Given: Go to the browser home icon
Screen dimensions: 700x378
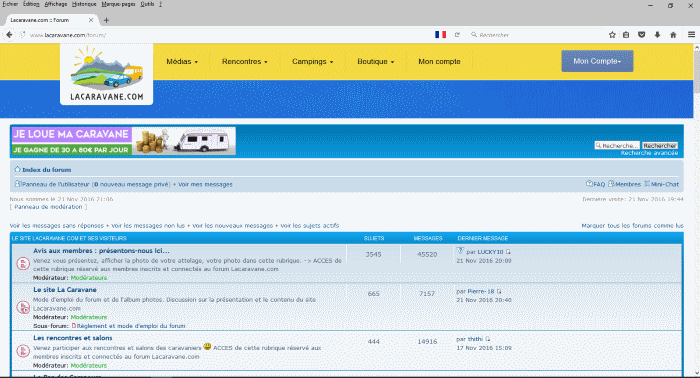Looking at the screenshot, I should click(673, 35).
